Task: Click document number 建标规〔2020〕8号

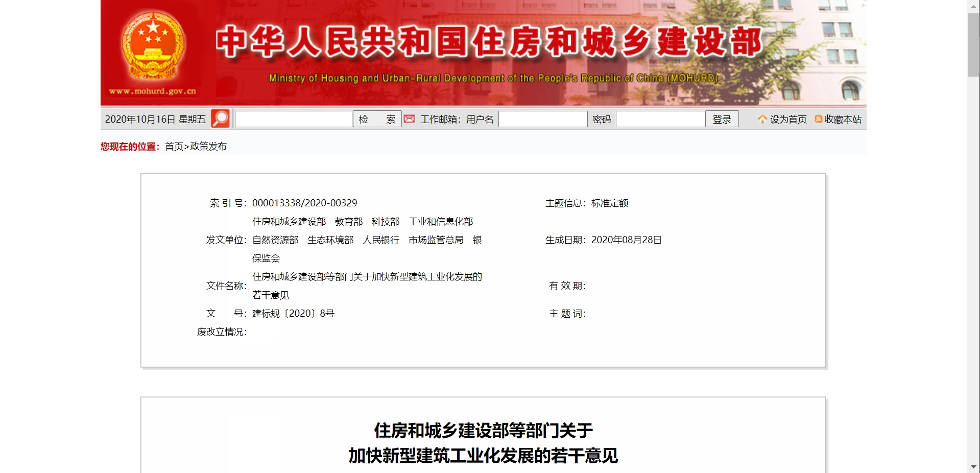Action: tap(293, 314)
